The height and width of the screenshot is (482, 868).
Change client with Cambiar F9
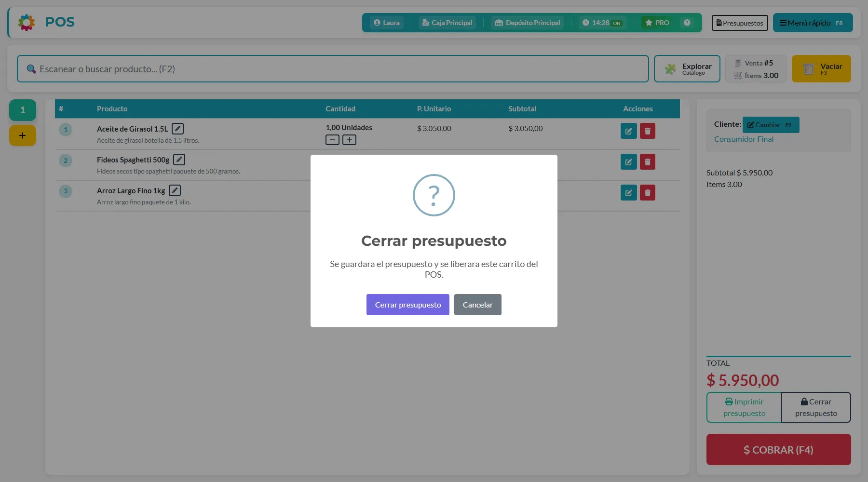[x=771, y=125]
